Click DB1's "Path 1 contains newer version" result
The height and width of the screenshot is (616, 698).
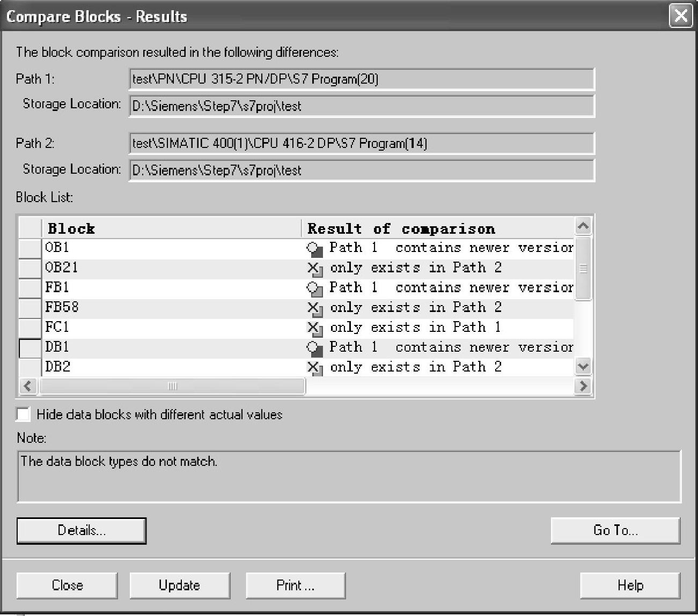[451, 347]
